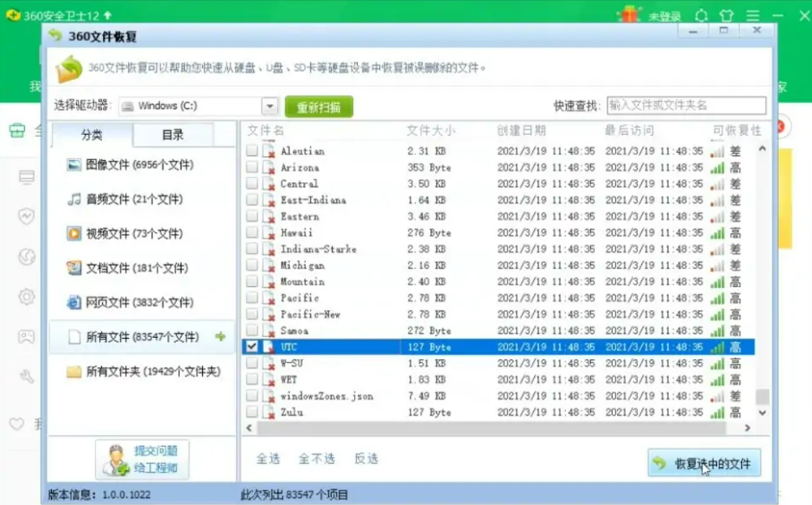The width and height of the screenshot is (812, 505).
Task: Sort by 可恢复性 column header
Action: 737,130
